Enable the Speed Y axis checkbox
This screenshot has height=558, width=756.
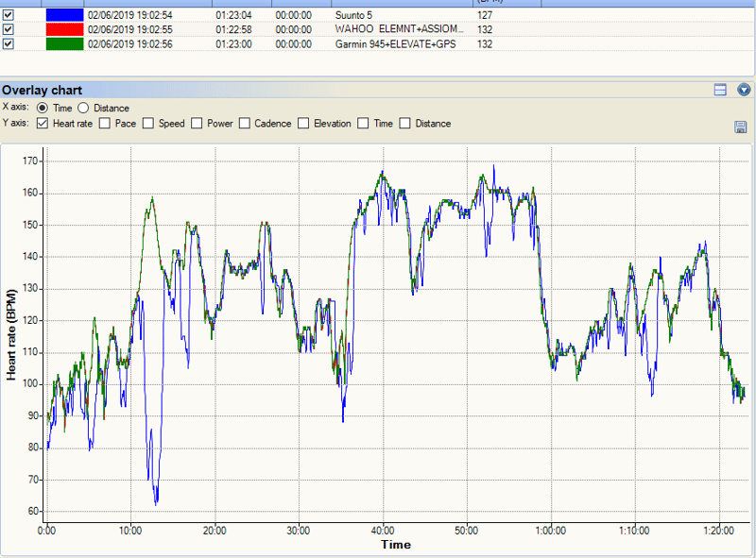148,124
